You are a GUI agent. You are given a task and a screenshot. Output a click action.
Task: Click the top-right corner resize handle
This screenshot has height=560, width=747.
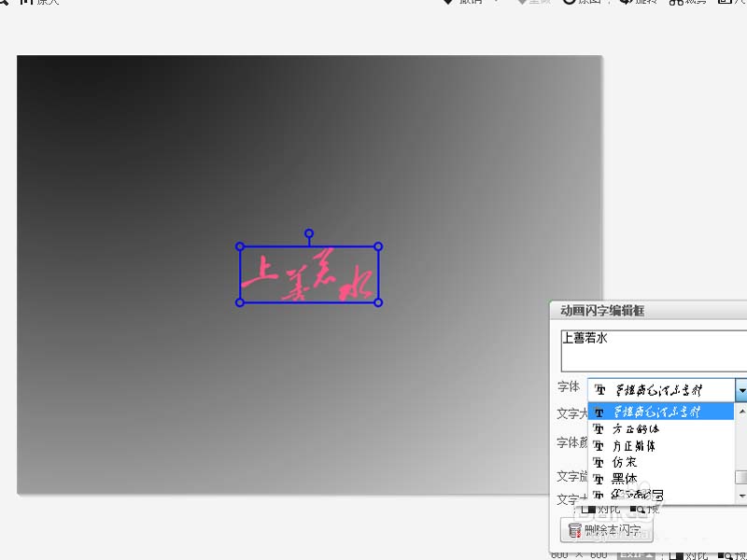[378, 246]
